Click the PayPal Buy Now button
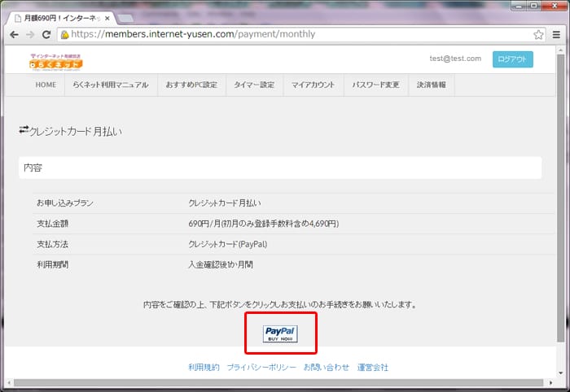The height and width of the screenshot is (392, 570). [280, 333]
